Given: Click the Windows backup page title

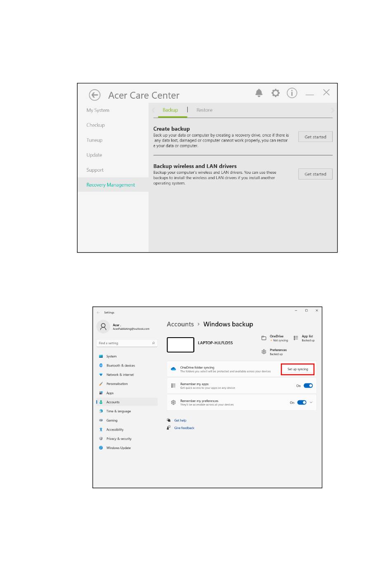Looking at the screenshot, I should [228, 324].
